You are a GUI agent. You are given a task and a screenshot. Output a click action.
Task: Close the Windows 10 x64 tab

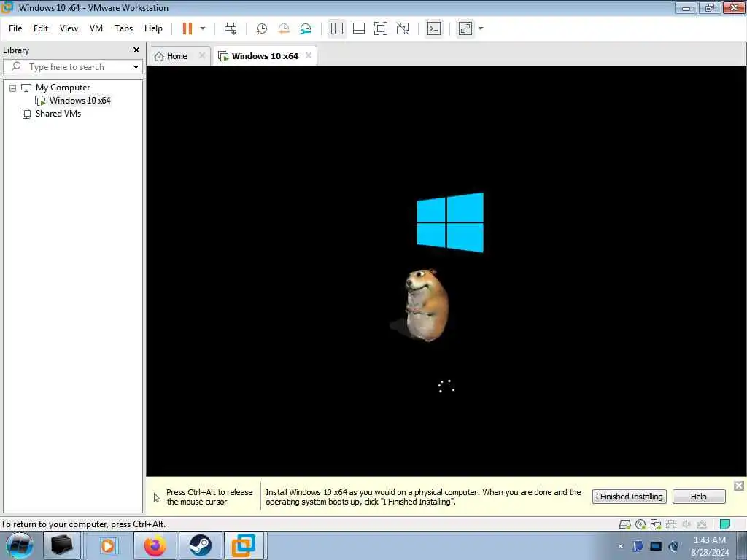click(x=309, y=55)
